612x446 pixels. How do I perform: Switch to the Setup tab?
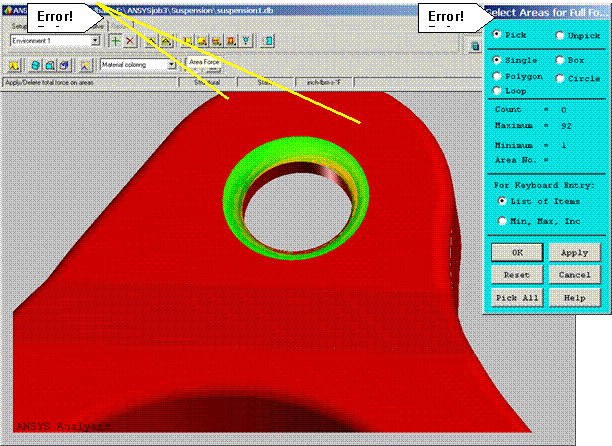coord(19,26)
